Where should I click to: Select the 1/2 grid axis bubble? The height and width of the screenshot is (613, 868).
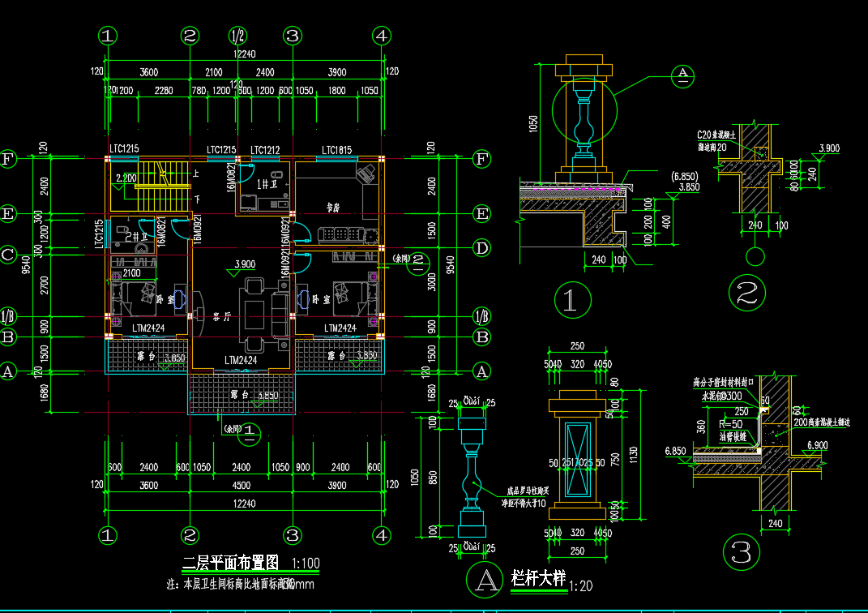point(237,36)
